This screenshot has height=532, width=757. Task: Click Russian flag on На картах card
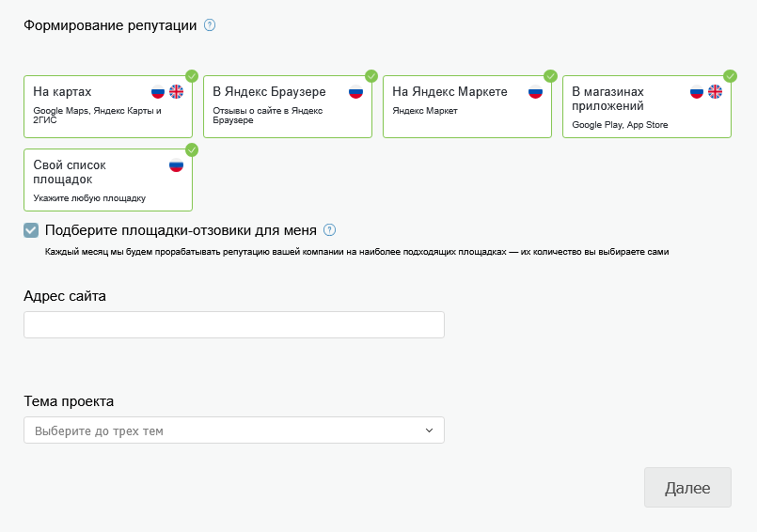click(x=158, y=92)
